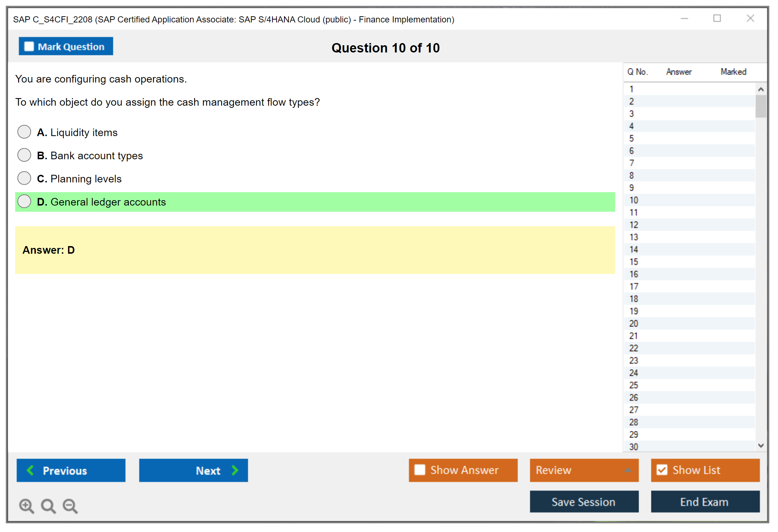Jump to question 25 in the list
The image size is (778, 532).
(634, 385)
